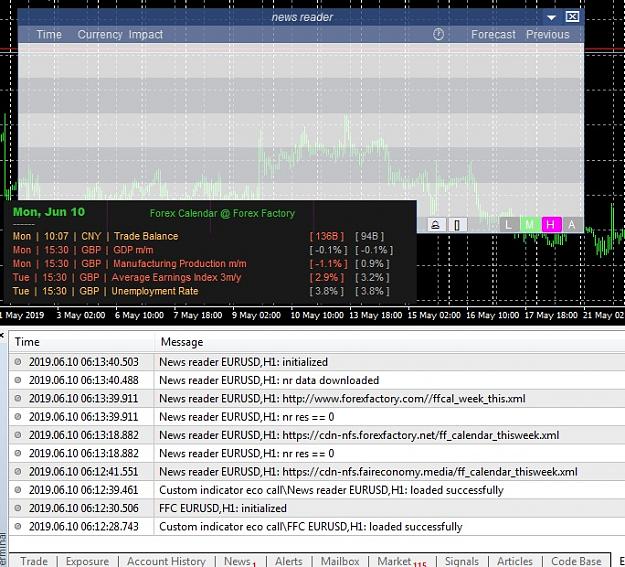The height and width of the screenshot is (567, 625).
Task: Collapse the news reader panel with the arrow
Action: (551, 18)
